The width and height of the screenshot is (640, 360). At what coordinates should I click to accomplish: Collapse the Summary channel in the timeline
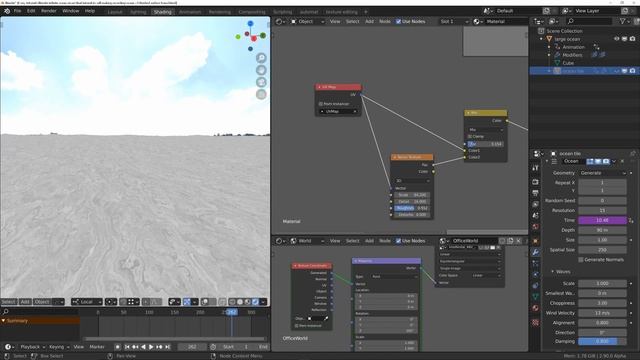click(4, 321)
